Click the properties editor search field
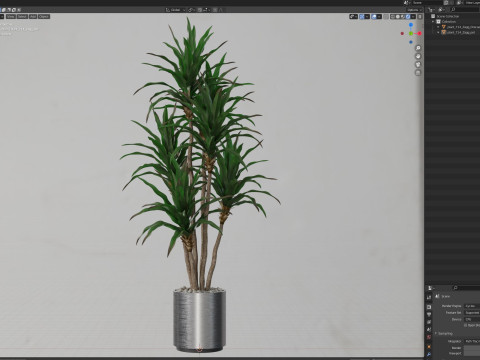The height and width of the screenshot is (360, 480). tap(467, 288)
